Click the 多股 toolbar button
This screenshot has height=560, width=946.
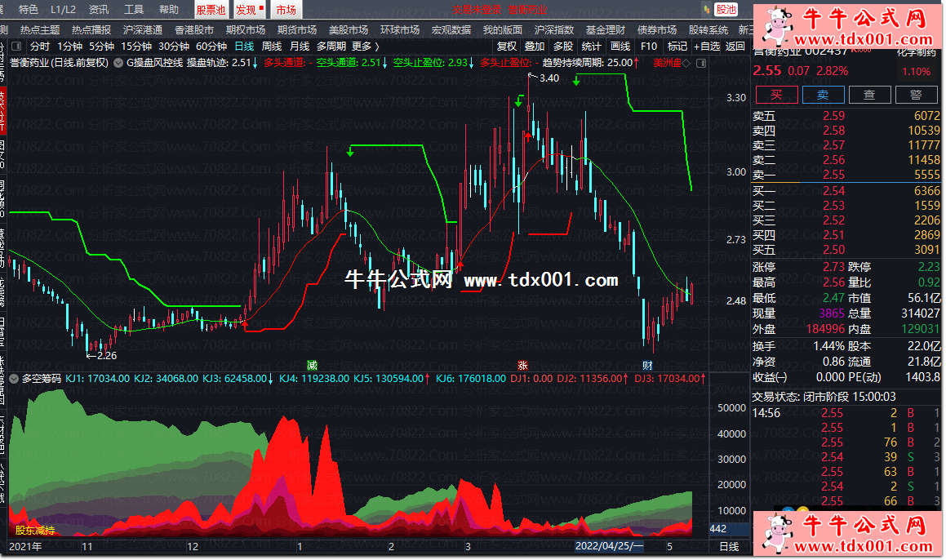[x=563, y=46]
